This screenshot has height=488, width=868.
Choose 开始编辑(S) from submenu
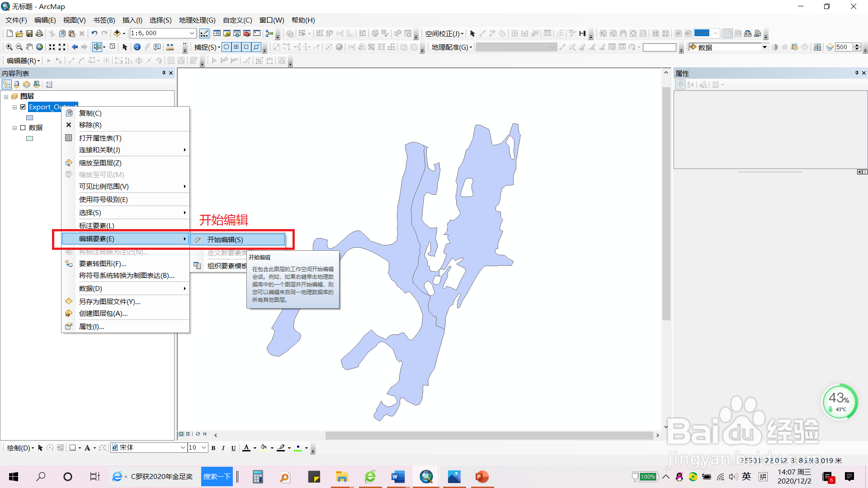coord(225,240)
